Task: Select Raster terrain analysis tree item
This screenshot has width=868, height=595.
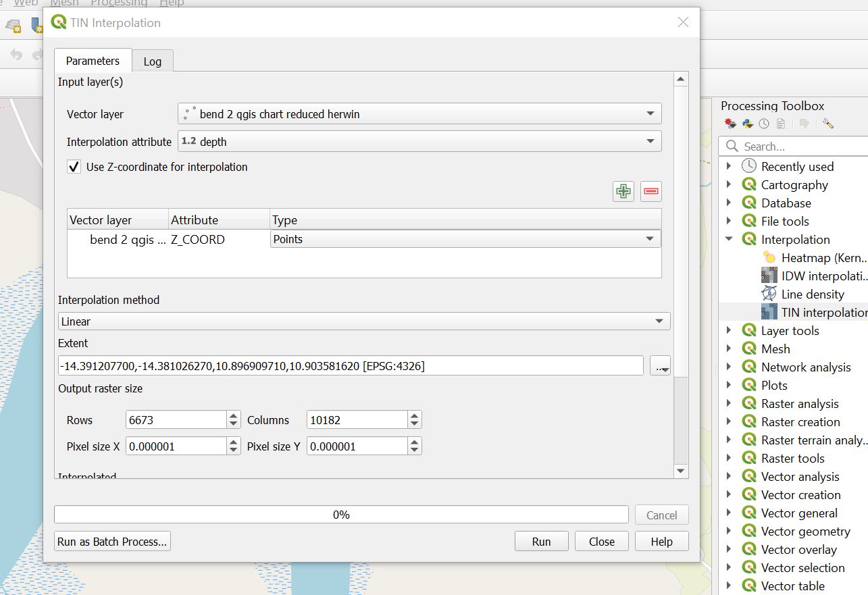Action: [x=815, y=440]
